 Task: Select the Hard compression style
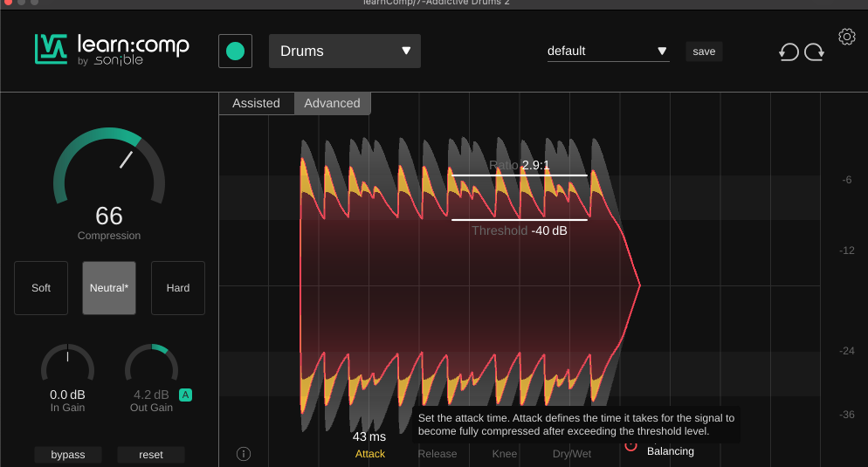tap(178, 288)
